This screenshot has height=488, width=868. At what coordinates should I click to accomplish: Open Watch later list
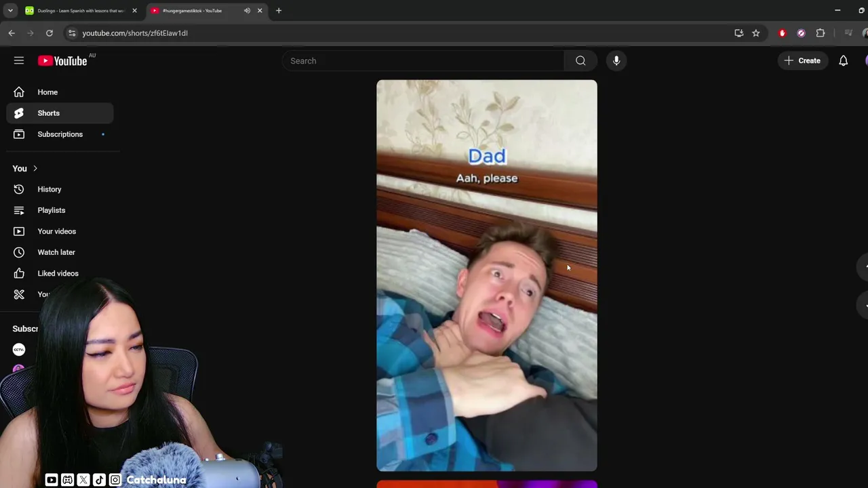point(60,252)
